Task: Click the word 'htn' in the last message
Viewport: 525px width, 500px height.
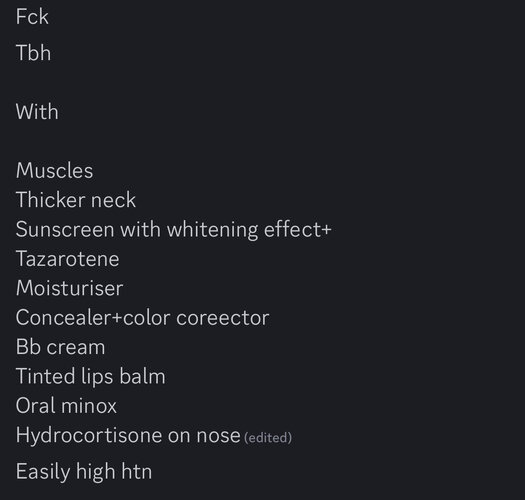Action: pyautogui.click(x=137, y=471)
